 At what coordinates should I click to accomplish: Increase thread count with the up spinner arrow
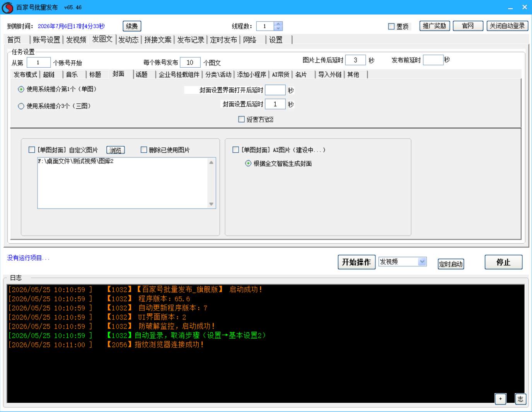(278, 24)
